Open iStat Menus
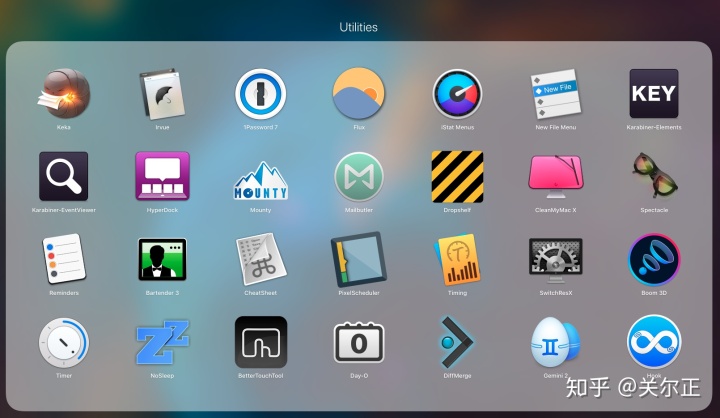720x418 pixels. click(457, 94)
